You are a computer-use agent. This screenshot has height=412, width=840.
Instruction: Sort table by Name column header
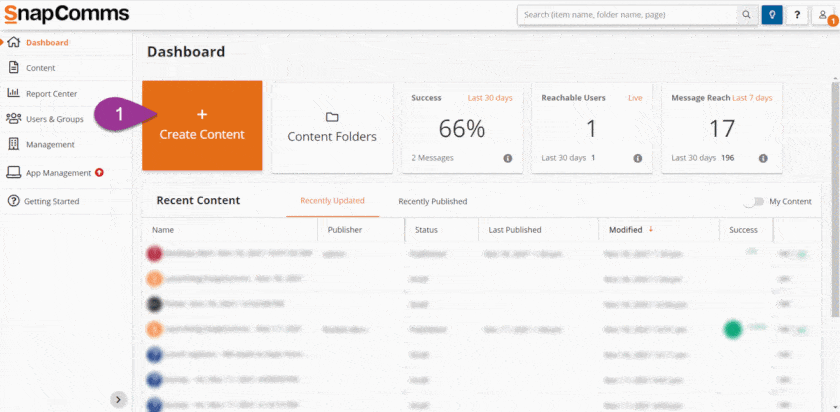click(x=163, y=230)
